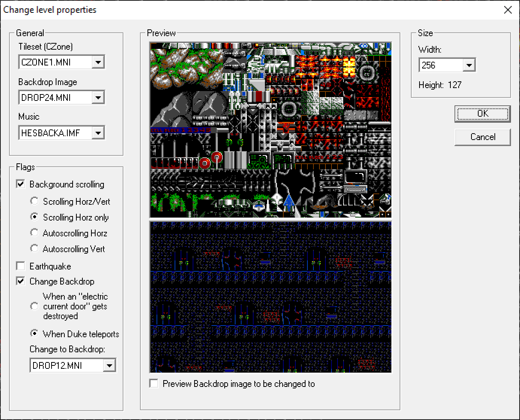Open the Change to Backdrop dropdown
520x420 pixels.
tap(109, 365)
